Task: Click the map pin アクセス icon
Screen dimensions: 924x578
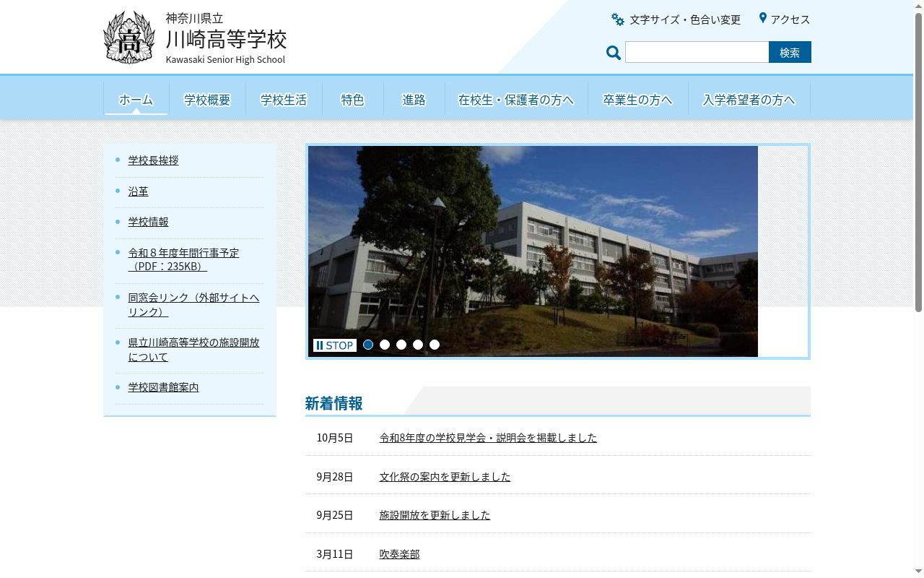Action: (762, 18)
